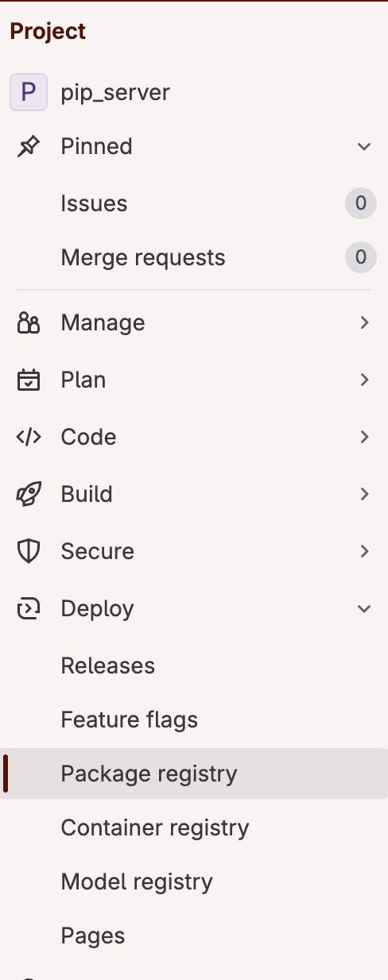The height and width of the screenshot is (980, 388).
Task: Click the Manage users icon
Action: pos(29,322)
